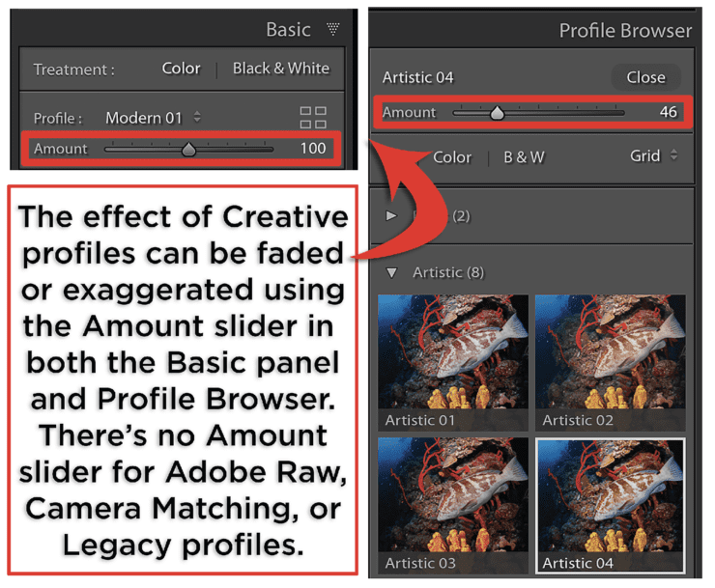Select the Artistic 01 profile thumbnail
Screen dimensions: 715x588
click(x=453, y=362)
